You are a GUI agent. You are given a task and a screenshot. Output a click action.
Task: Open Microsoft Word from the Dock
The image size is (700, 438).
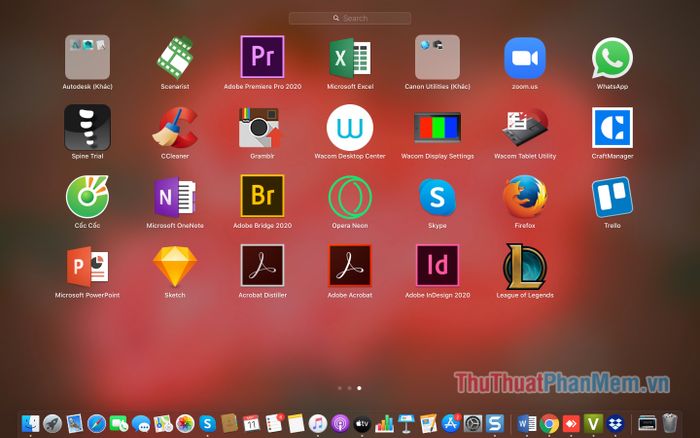tap(527, 423)
